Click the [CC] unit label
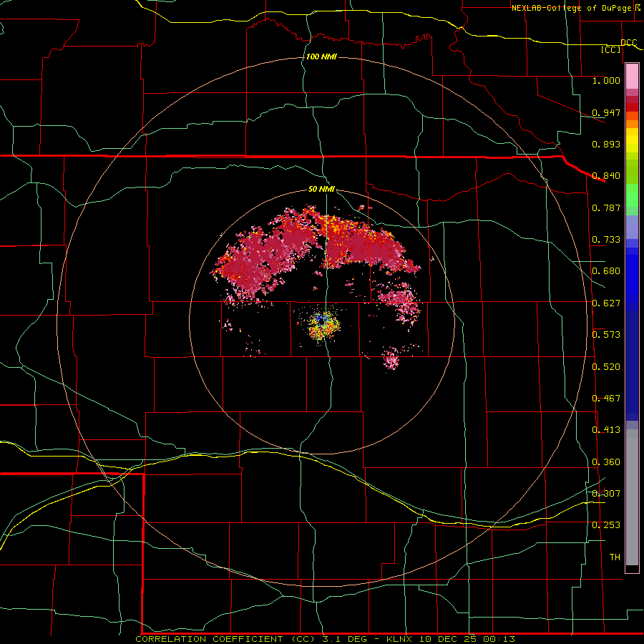The height and width of the screenshot is (644, 644). click(611, 49)
